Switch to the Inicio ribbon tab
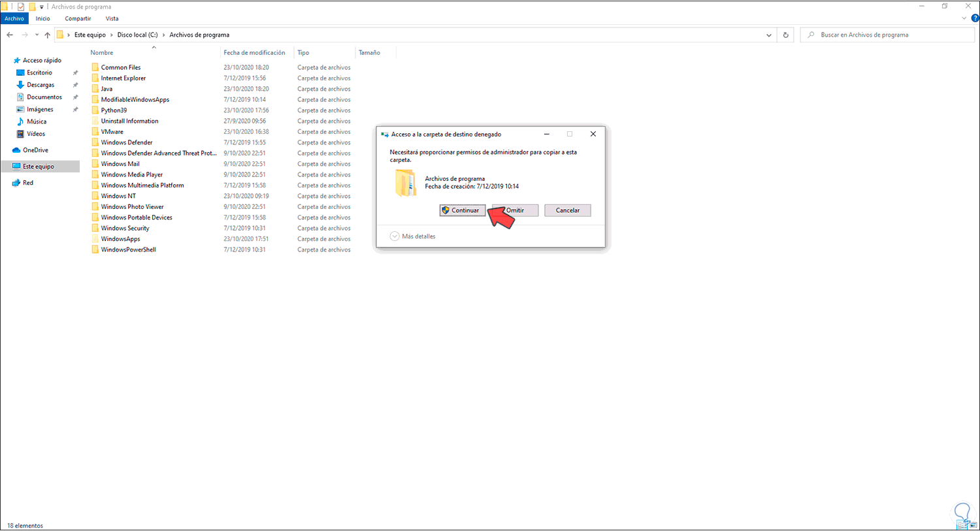This screenshot has width=980, height=531. click(x=43, y=19)
